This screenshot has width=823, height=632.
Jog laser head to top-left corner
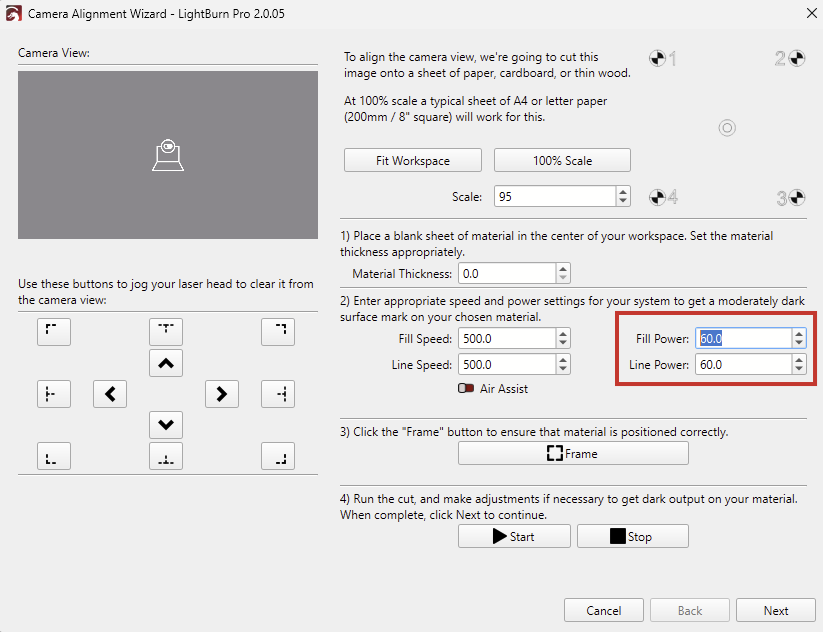click(x=53, y=332)
